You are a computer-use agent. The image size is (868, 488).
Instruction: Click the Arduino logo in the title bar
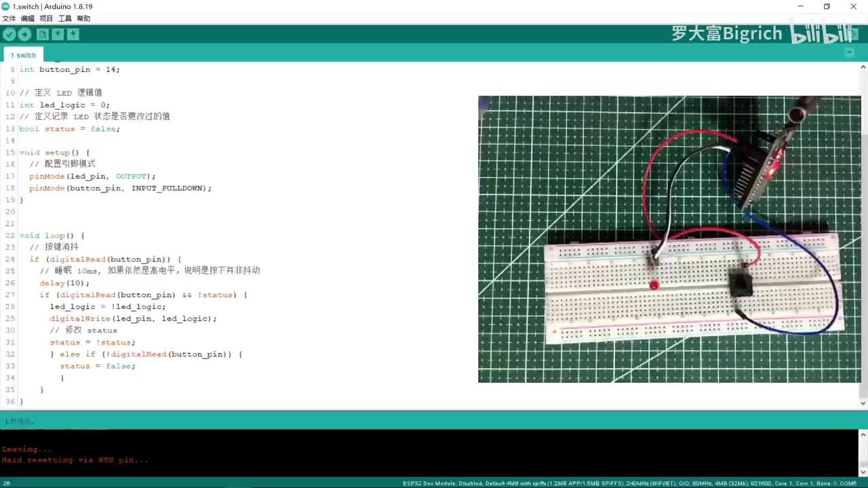click(5, 6)
